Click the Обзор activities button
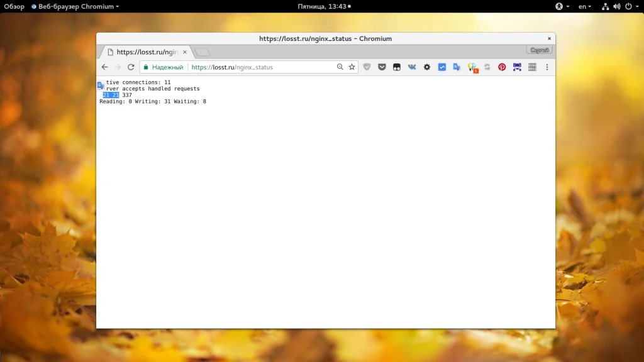 14,6
